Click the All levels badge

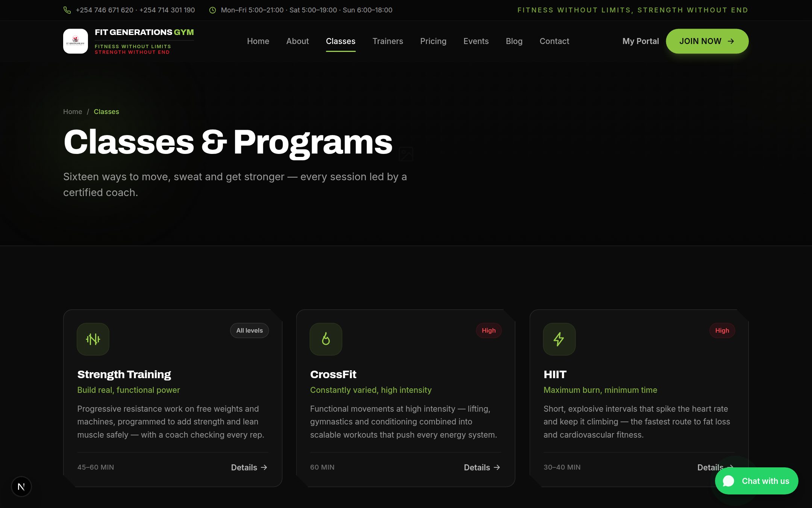coord(250,330)
